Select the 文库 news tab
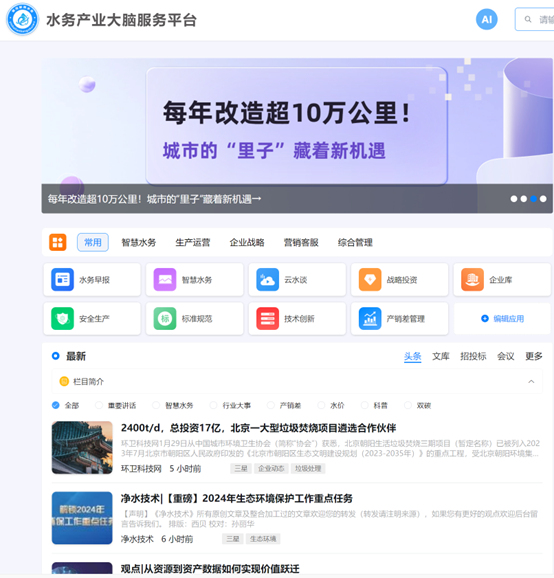This screenshot has height=578, width=554. coord(441,356)
